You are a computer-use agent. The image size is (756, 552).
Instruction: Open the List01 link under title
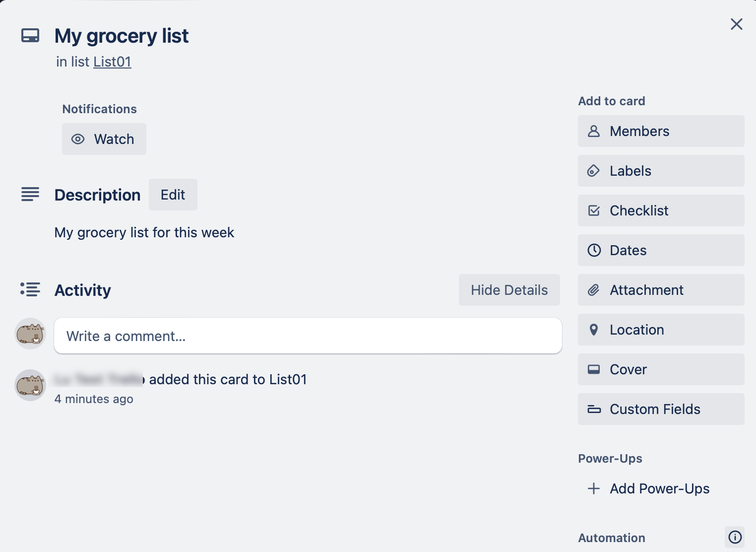pyautogui.click(x=112, y=62)
